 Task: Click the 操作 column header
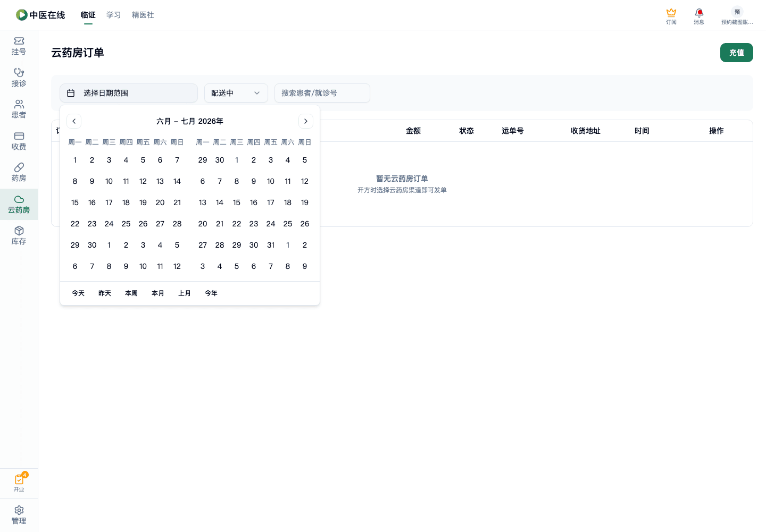coord(717,131)
